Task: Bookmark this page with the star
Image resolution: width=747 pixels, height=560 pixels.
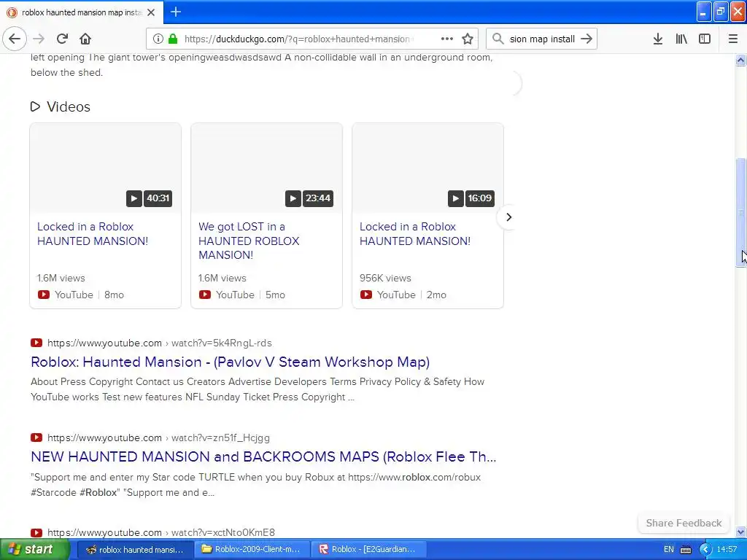Action: click(468, 39)
